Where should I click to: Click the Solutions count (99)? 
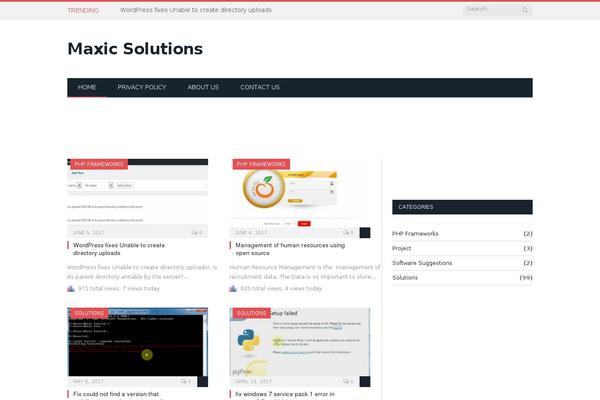point(526,278)
